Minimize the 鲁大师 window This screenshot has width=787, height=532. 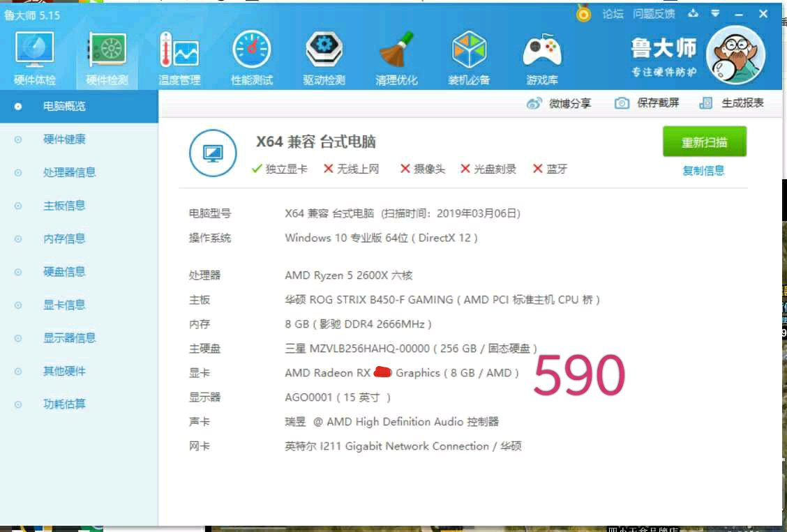pos(739,15)
